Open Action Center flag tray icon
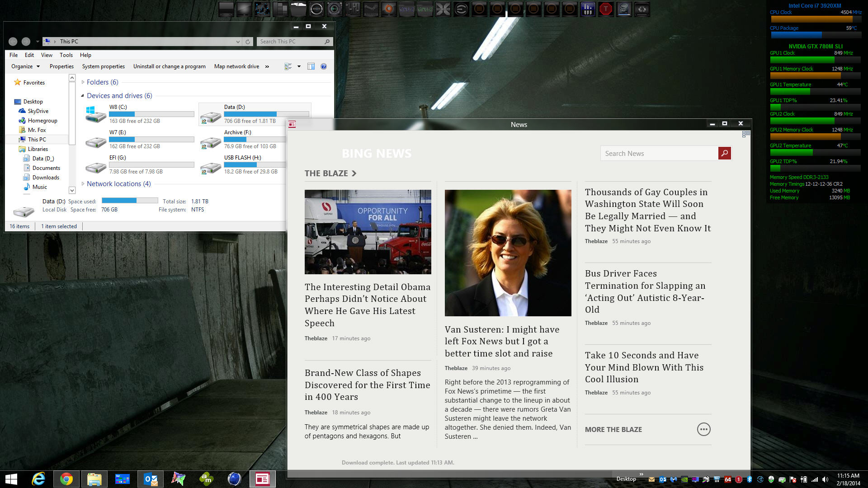Viewport: 868px width, 488px height. pos(793,479)
